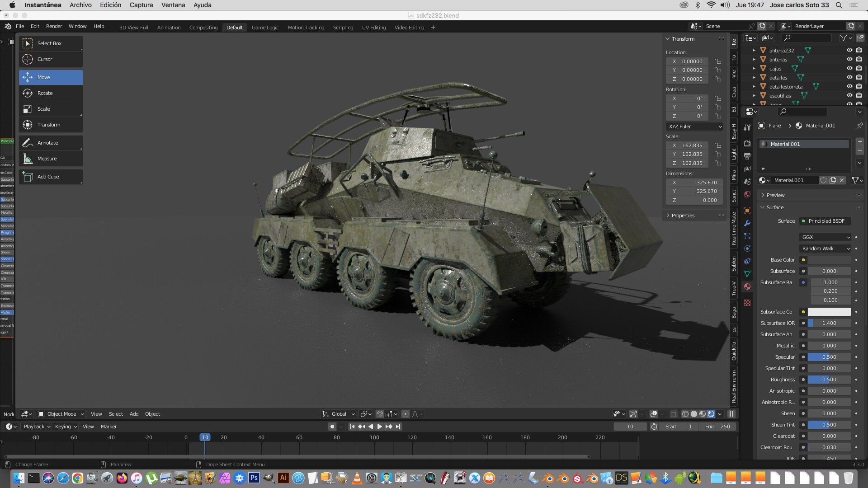Open the Subsurface Color white swatch

[830, 312]
